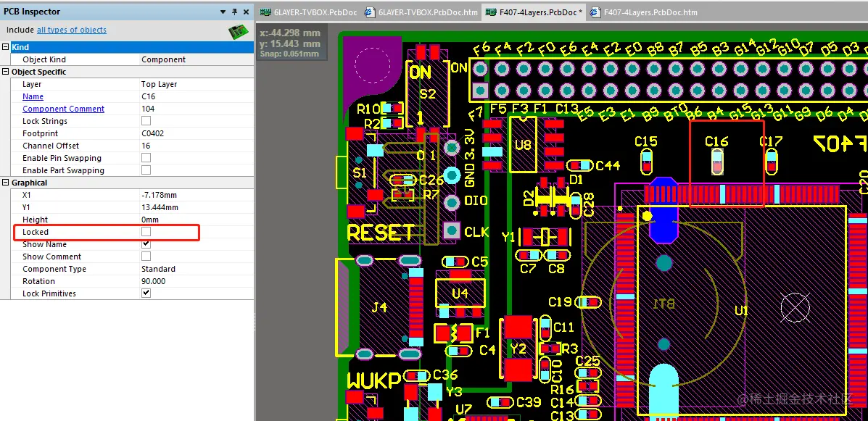Tick the Show Comment checkbox
This screenshot has height=421, width=868.
point(146,256)
